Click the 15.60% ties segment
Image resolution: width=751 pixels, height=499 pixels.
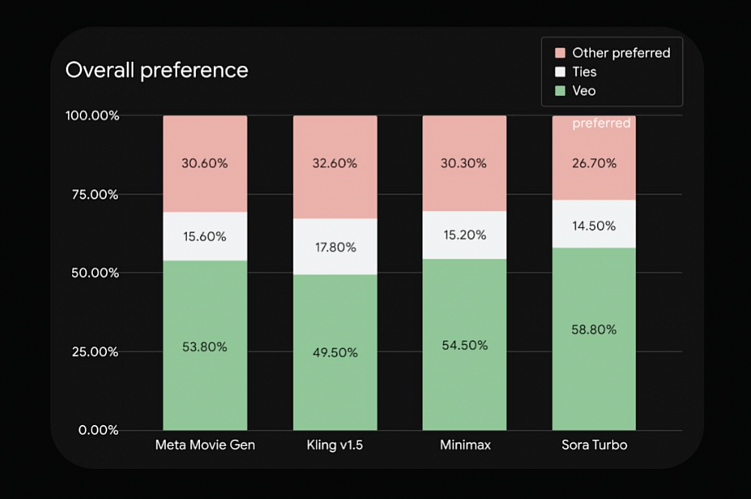click(205, 236)
